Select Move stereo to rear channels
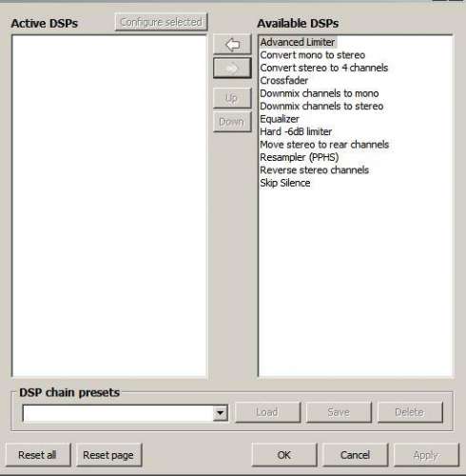 (x=324, y=145)
